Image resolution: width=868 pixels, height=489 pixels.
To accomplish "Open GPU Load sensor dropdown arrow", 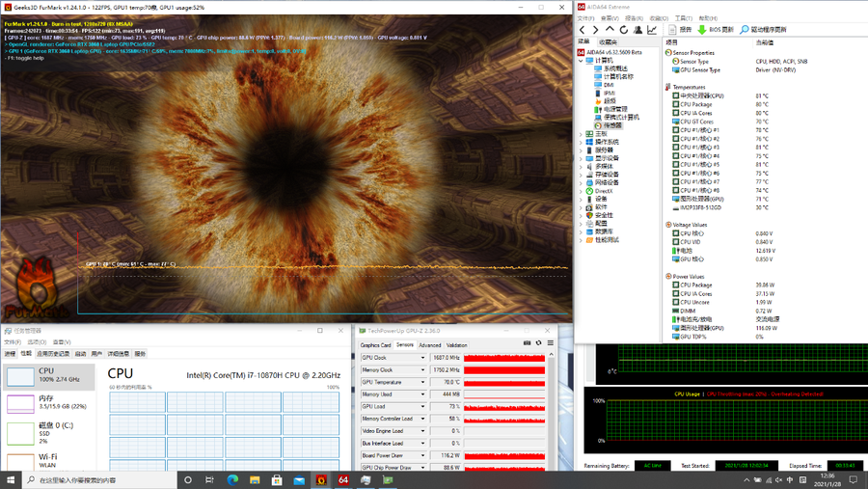I will click(422, 406).
